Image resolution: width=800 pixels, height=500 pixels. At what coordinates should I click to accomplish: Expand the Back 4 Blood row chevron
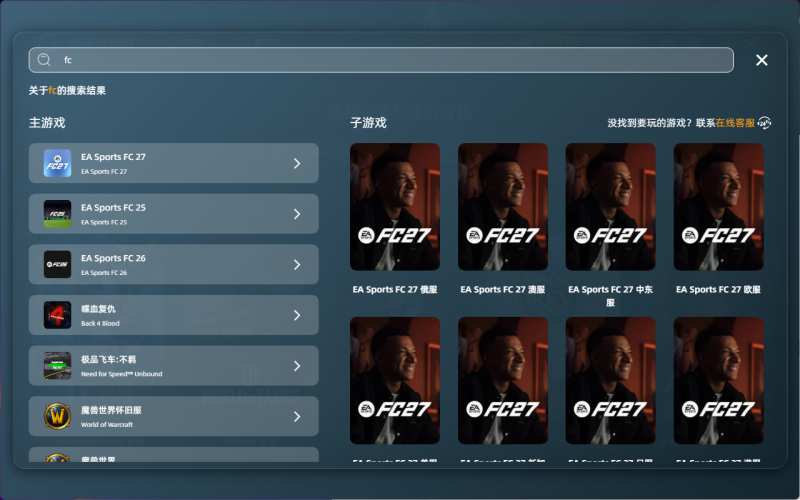[297, 315]
